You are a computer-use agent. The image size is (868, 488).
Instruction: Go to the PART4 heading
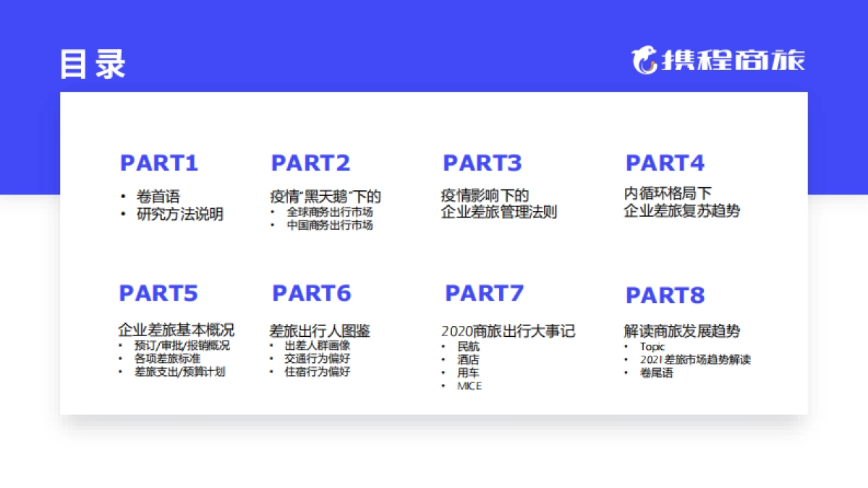pyautogui.click(x=665, y=163)
